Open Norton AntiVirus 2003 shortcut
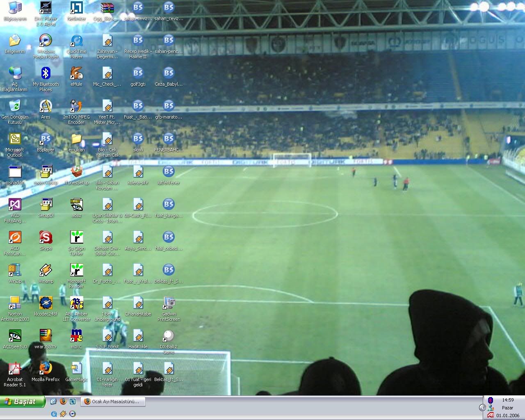The height and width of the screenshot is (420, 525). click(15, 304)
